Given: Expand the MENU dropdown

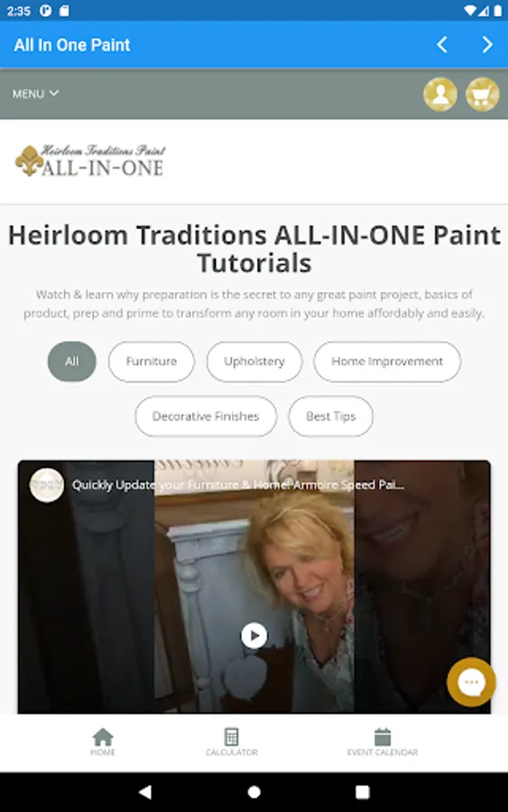Looking at the screenshot, I should click(x=35, y=94).
